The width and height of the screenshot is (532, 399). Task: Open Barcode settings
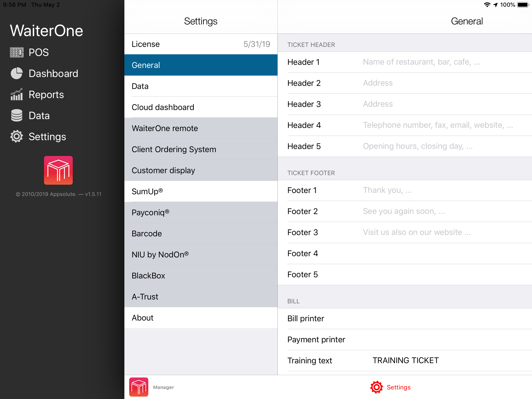[201, 233]
